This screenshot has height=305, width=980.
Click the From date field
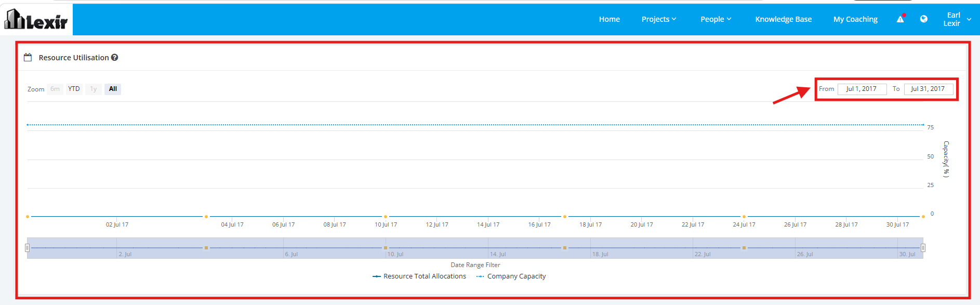click(862, 89)
